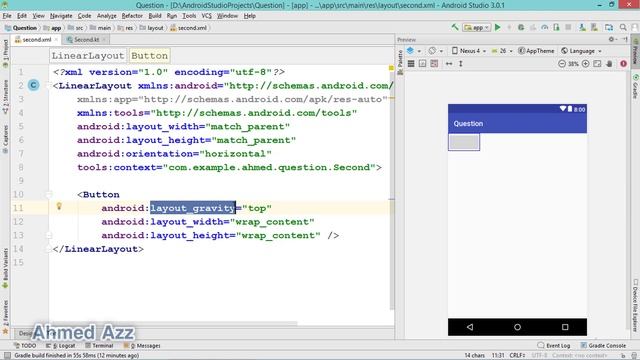Hide the Preview panel with arrow icon
This screenshot has height=360, width=640.
tap(625, 39)
